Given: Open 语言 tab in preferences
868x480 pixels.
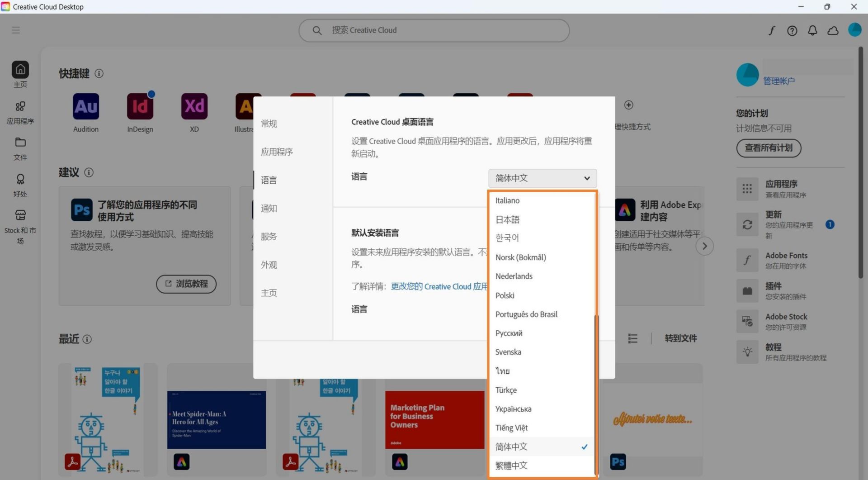Looking at the screenshot, I should click(x=269, y=180).
